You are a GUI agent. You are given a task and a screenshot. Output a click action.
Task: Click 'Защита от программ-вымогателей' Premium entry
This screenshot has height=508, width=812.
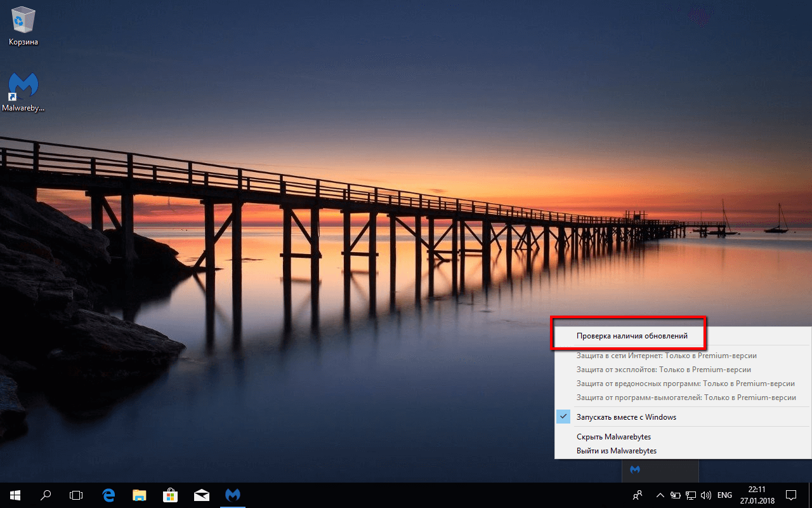pyautogui.click(x=683, y=398)
